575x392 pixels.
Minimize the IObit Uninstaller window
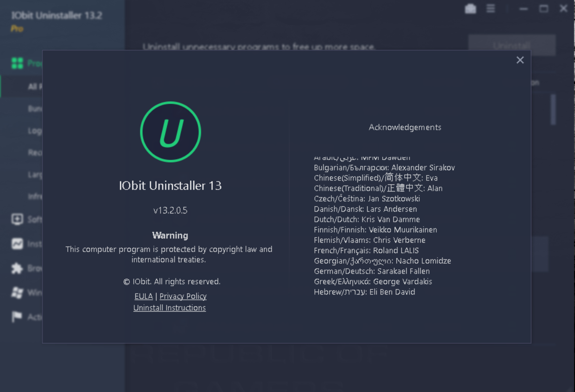click(x=524, y=8)
